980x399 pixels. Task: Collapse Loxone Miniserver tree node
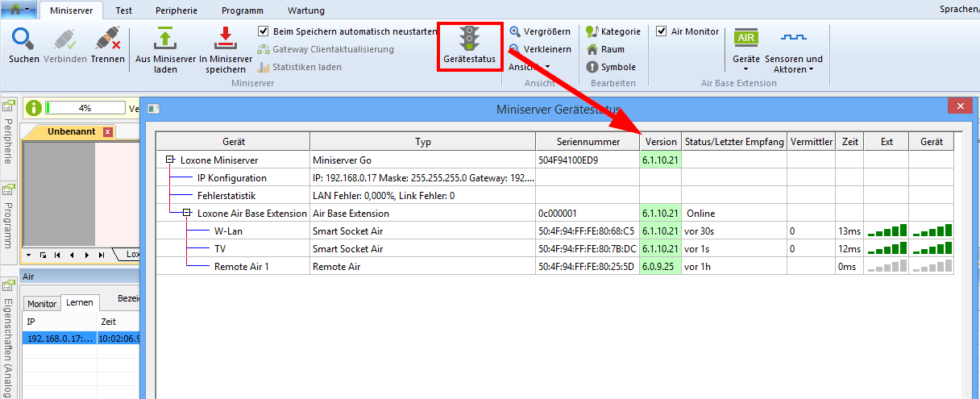[170, 160]
